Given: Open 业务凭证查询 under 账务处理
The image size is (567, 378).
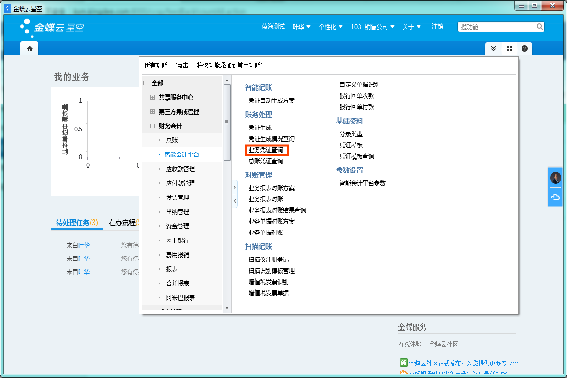Looking at the screenshot, I should (267, 150).
